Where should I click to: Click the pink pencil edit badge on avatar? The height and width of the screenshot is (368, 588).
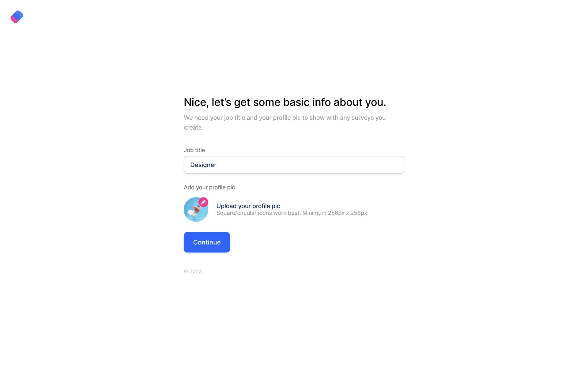tap(203, 202)
